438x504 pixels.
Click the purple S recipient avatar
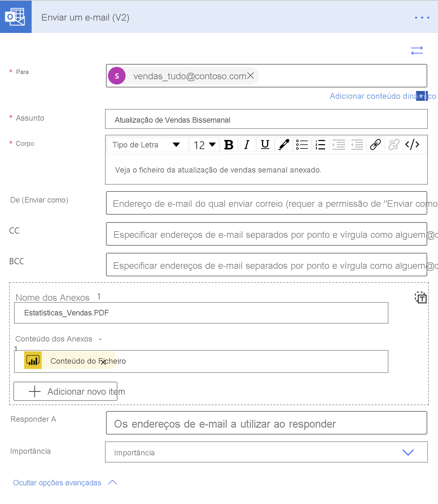[117, 76]
